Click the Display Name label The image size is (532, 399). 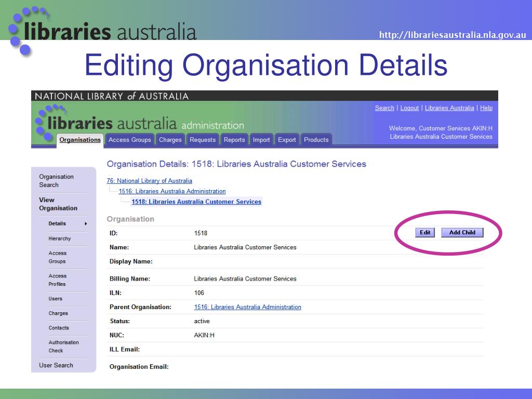click(131, 261)
